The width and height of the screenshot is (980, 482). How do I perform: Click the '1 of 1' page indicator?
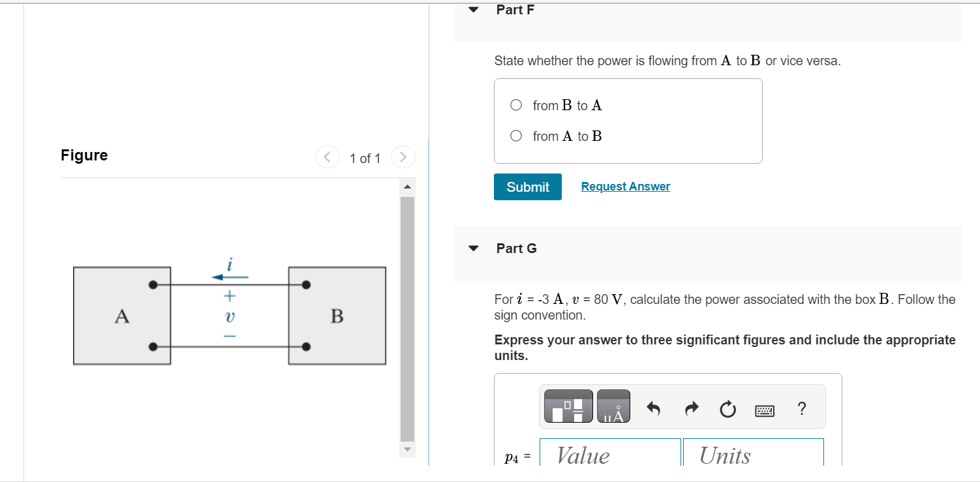point(365,158)
